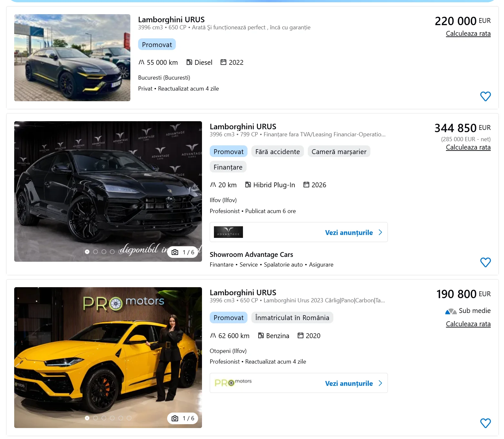Click camera counter on yellow Urus photo

[x=175, y=418]
